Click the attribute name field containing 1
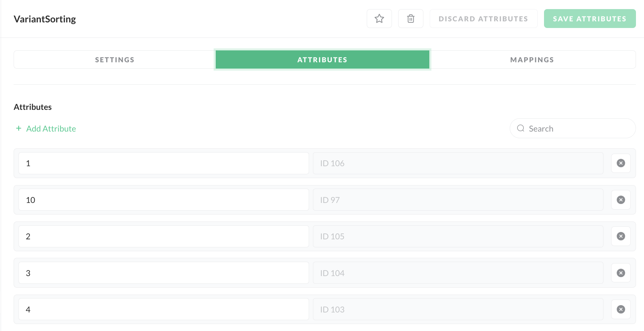The width and height of the screenshot is (644, 331). (x=164, y=163)
